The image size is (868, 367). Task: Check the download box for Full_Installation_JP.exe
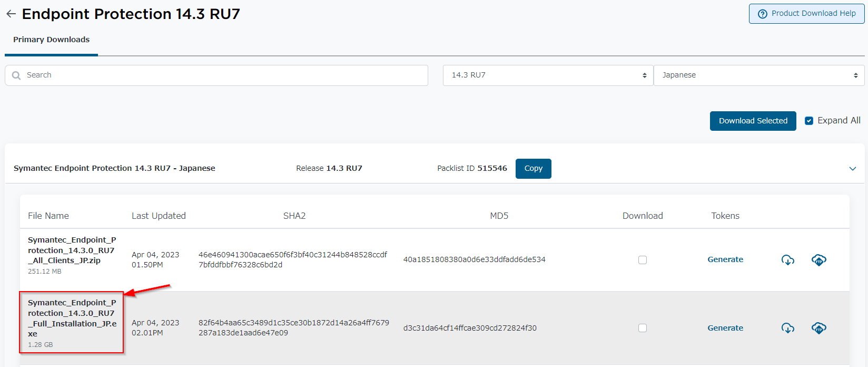[642, 328]
